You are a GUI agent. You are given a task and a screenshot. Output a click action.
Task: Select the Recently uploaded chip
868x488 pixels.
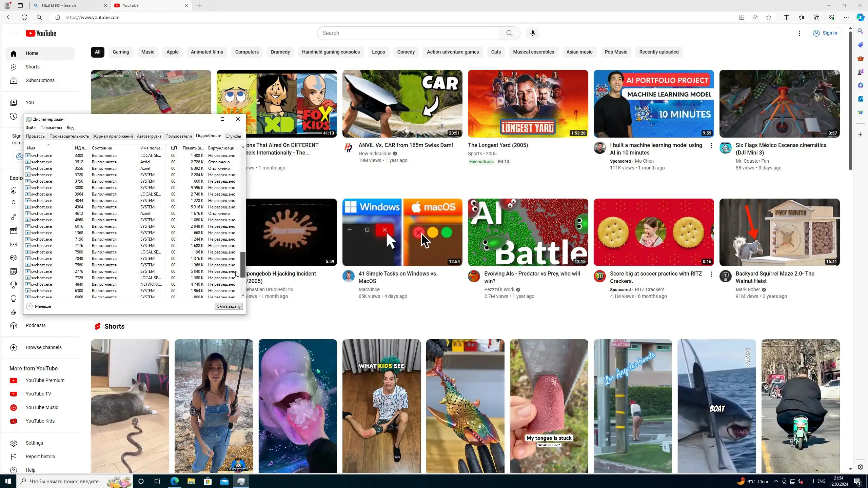658,52
